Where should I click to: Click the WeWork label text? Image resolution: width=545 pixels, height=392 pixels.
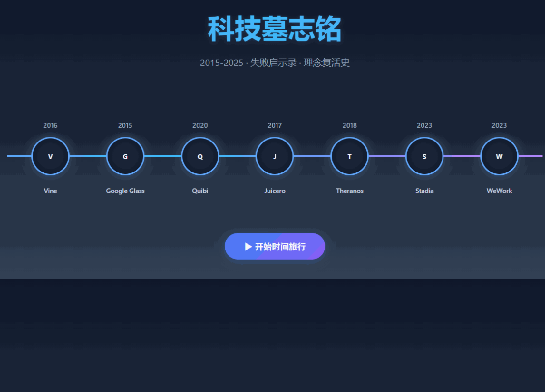(x=500, y=191)
